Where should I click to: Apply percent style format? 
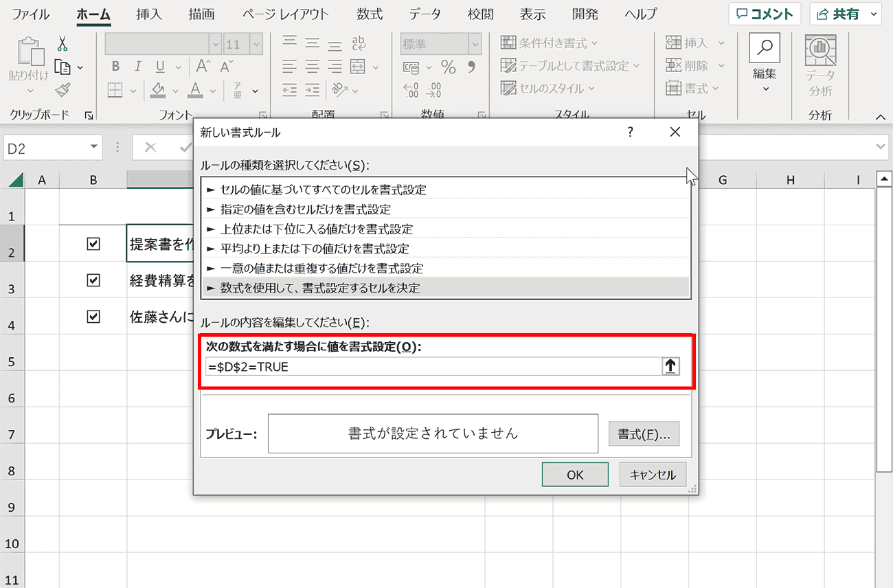tap(449, 67)
